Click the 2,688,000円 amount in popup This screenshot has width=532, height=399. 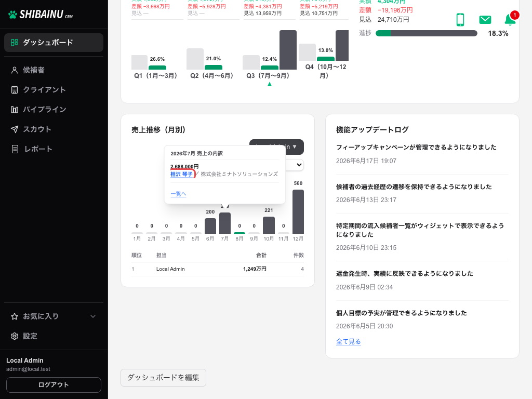[x=184, y=166]
